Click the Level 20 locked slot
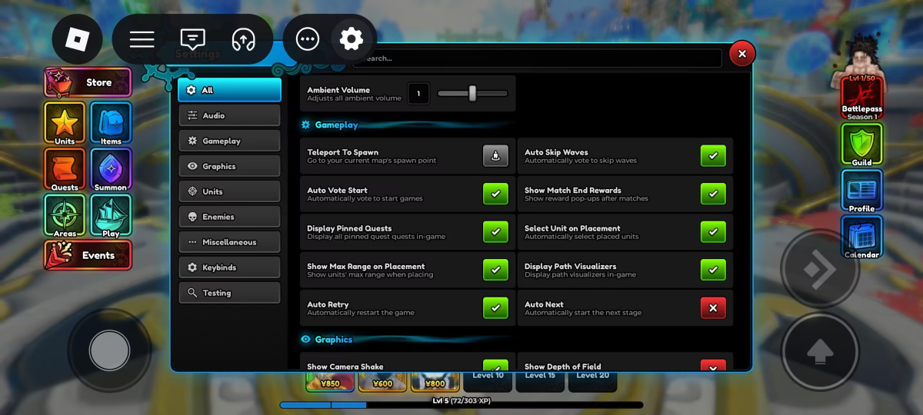This screenshot has width=923, height=415. 592,381
